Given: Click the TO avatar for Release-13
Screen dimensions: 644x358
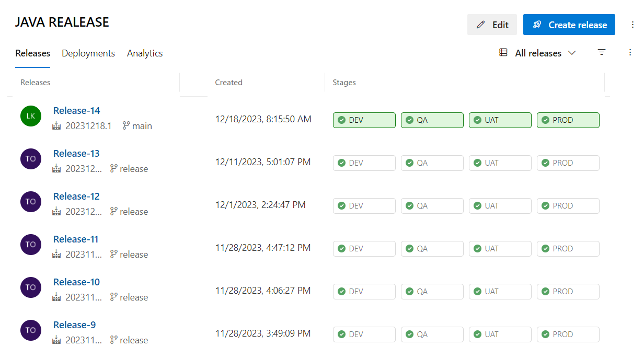Looking at the screenshot, I should click(30, 158).
